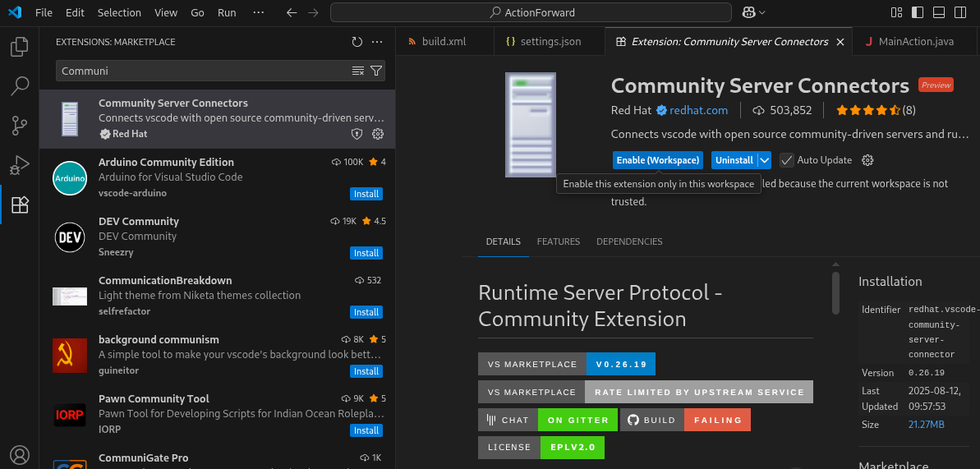Click the Arduino extension logo
The height and width of the screenshot is (469, 980).
click(69, 178)
